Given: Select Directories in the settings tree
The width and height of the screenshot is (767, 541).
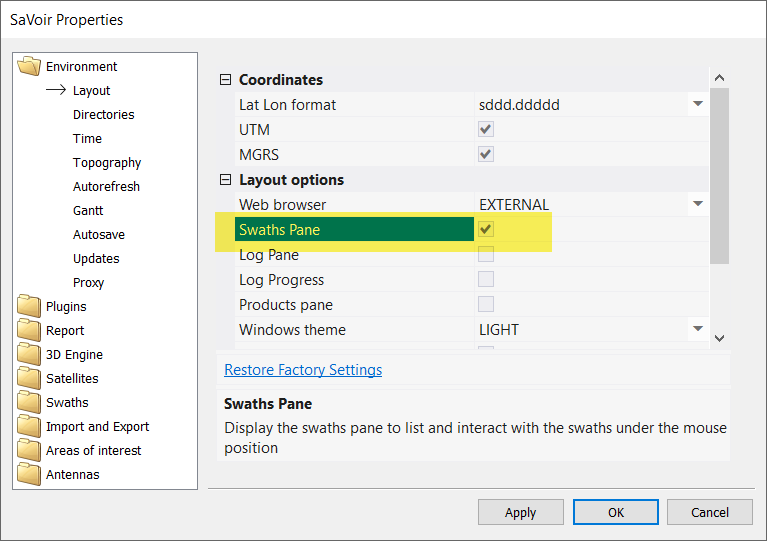Looking at the screenshot, I should (x=103, y=115).
